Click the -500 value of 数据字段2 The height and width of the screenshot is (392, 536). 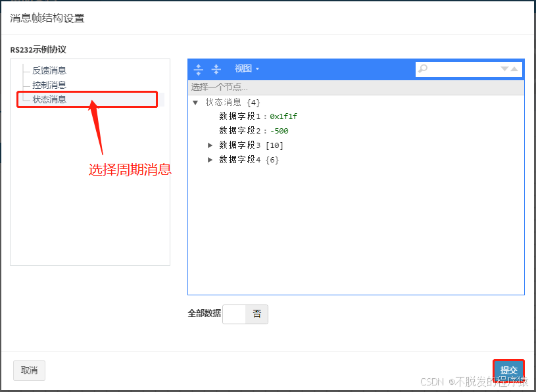click(279, 131)
